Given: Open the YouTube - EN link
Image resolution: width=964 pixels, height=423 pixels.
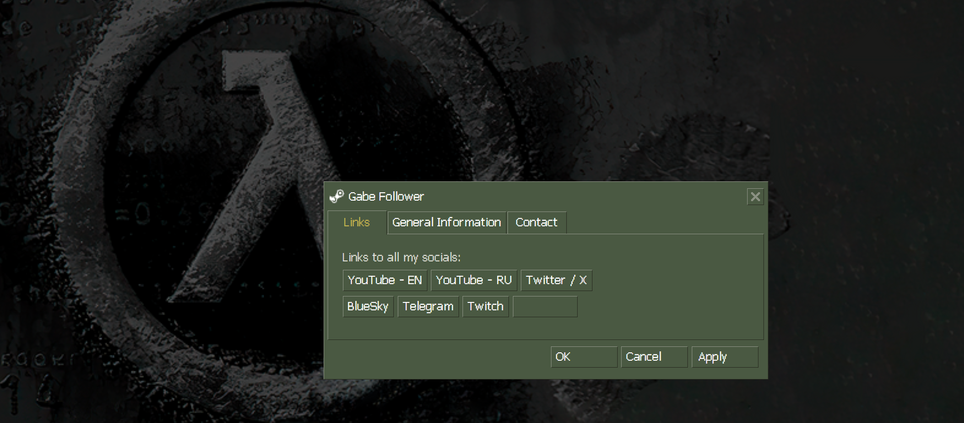Looking at the screenshot, I should point(385,280).
